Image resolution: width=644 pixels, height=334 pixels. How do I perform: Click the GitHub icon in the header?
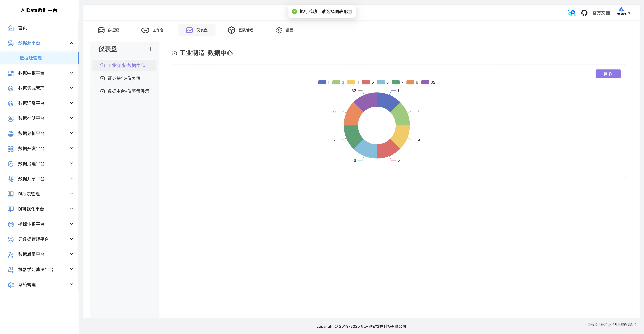click(x=584, y=12)
